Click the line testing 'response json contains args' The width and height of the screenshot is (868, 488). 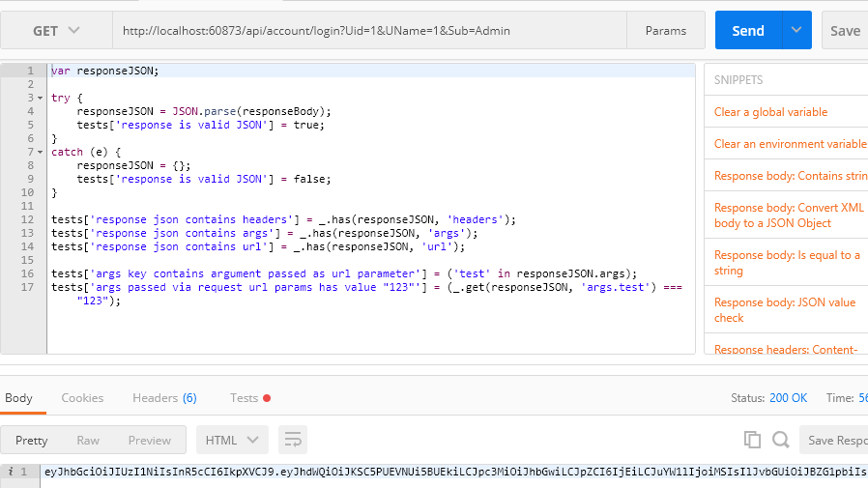[265, 233]
